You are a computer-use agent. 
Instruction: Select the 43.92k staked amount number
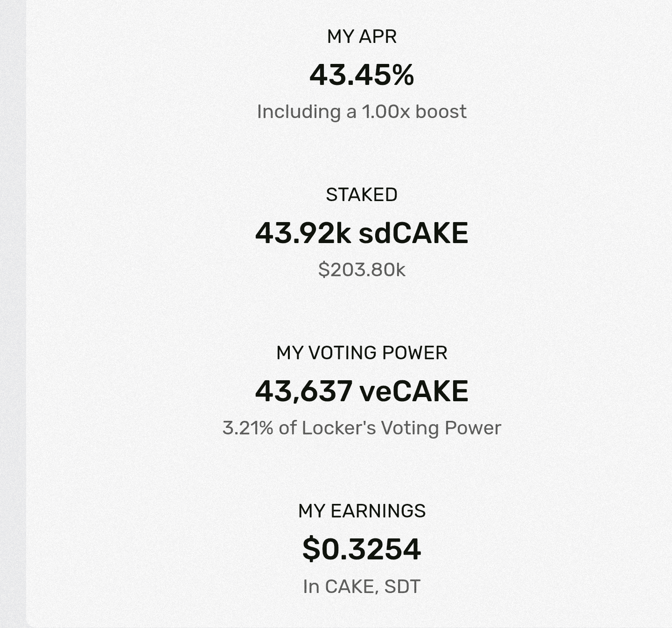pos(303,233)
